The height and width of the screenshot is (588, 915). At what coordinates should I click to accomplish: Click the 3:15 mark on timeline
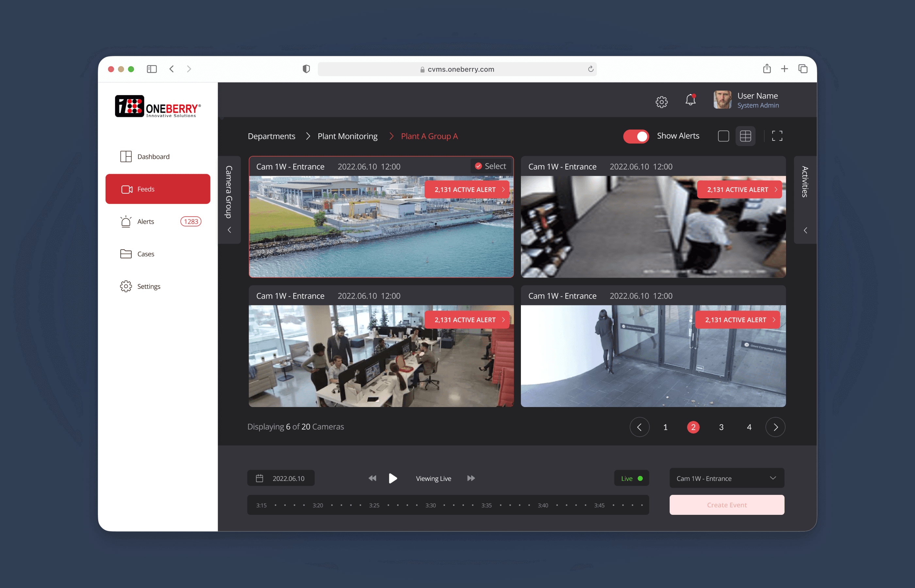click(261, 505)
